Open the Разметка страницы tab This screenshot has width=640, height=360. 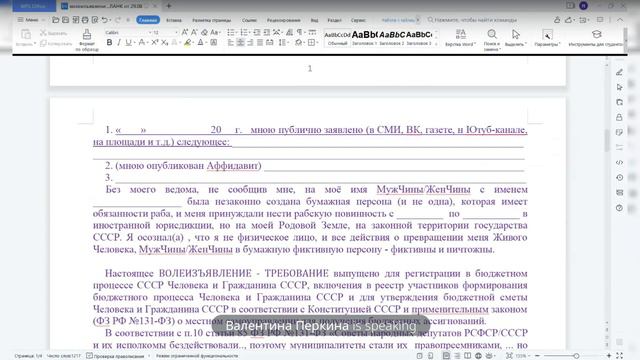(x=211, y=20)
